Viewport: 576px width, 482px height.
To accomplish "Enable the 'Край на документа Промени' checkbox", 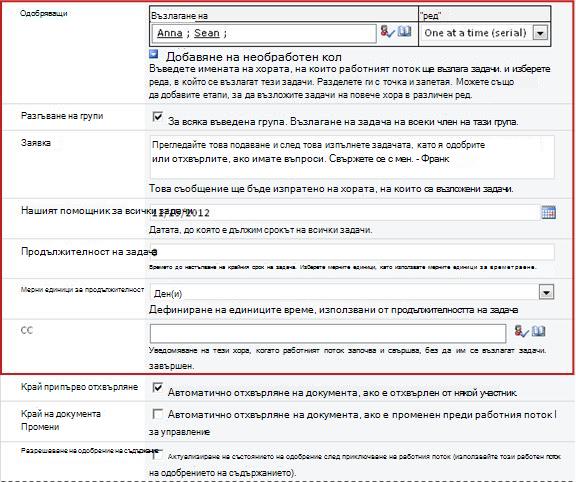I will [x=158, y=414].
